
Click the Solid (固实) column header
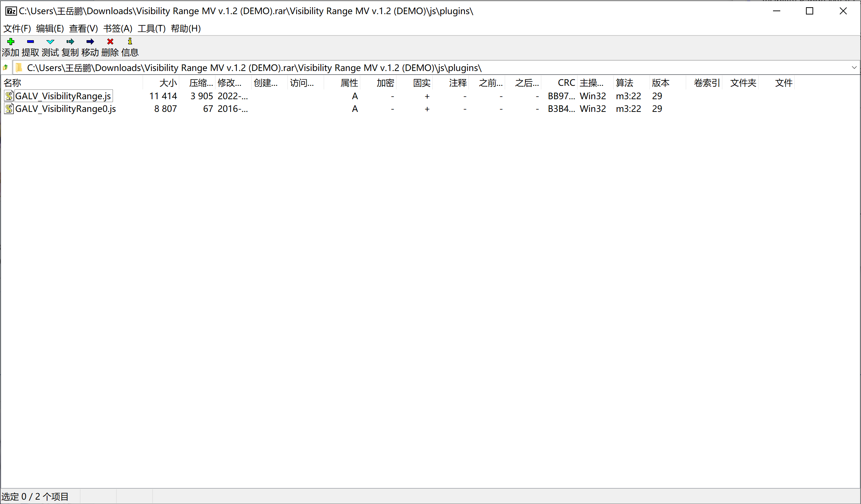point(415,83)
